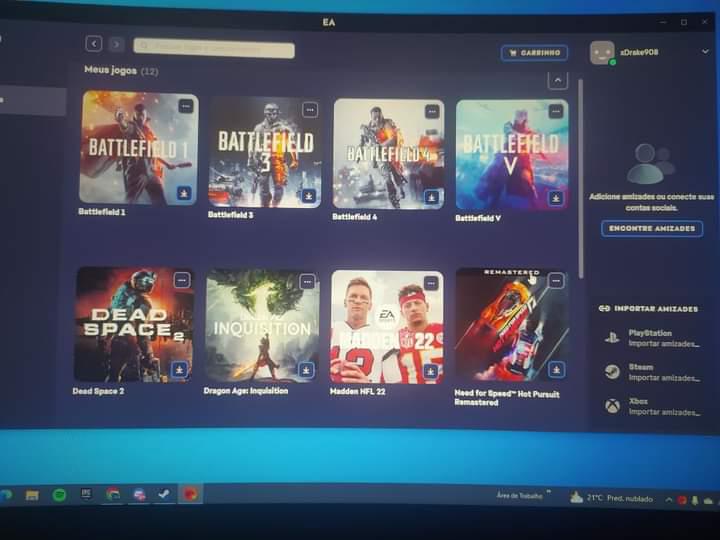Open the Battlefield V cover thumbnail
Image resolution: width=720 pixels, height=540 pixels.
[512, 155]
